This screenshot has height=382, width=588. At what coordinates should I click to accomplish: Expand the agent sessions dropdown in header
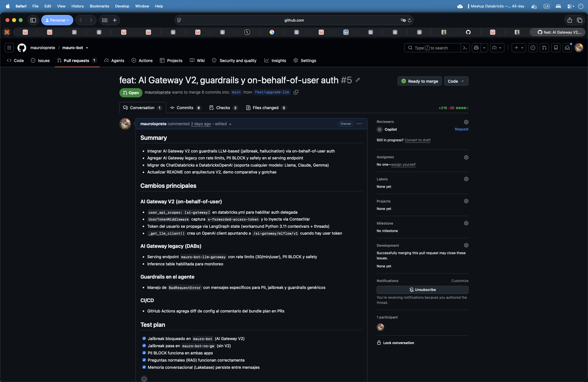pos(497,48)
